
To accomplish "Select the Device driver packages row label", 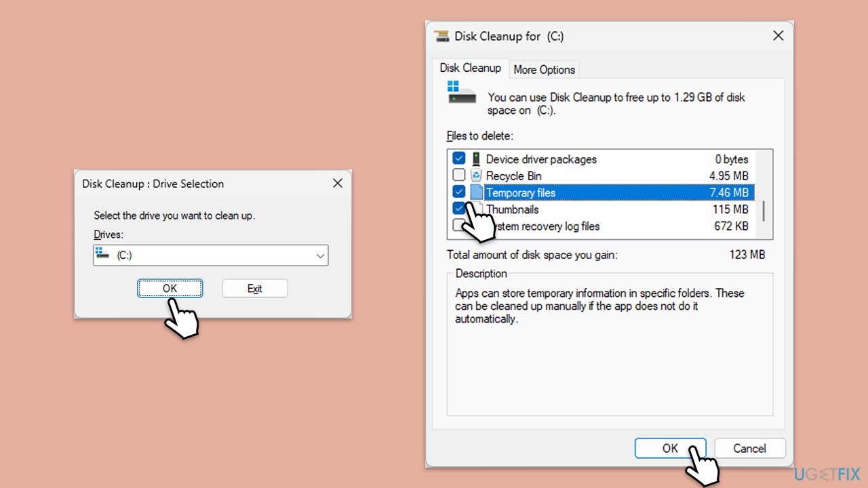I will 541,159.
